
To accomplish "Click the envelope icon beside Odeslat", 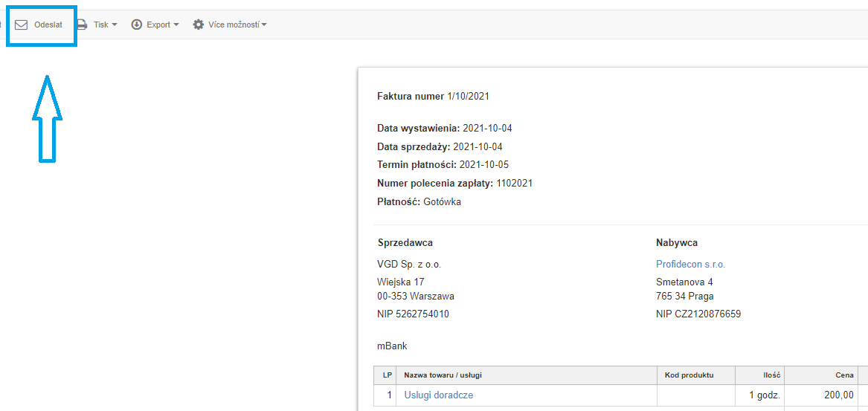I will pyautogui.click(x=21, y=25).
